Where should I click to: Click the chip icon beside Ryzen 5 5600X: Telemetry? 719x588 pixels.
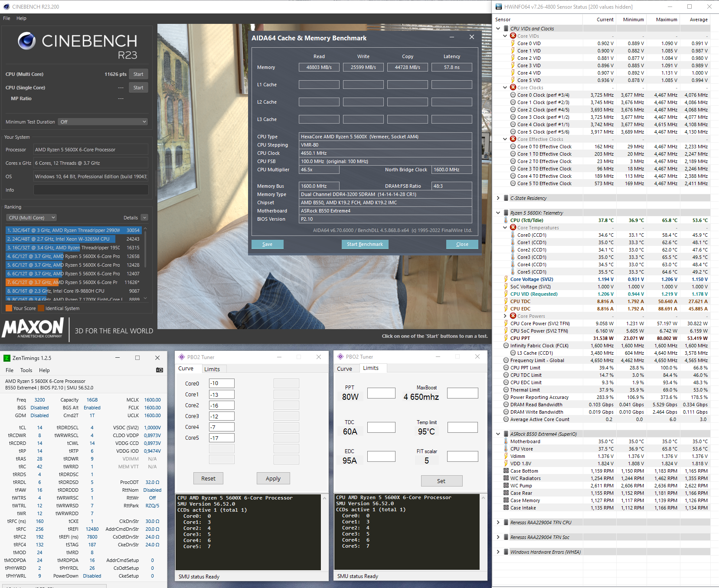[506, 213]
